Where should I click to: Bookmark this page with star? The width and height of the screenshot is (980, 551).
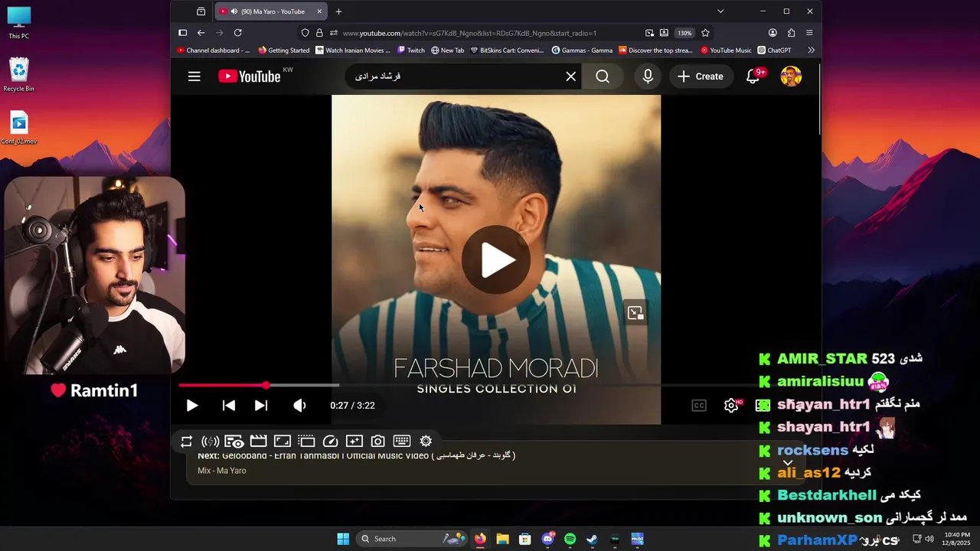pos(705,33)
